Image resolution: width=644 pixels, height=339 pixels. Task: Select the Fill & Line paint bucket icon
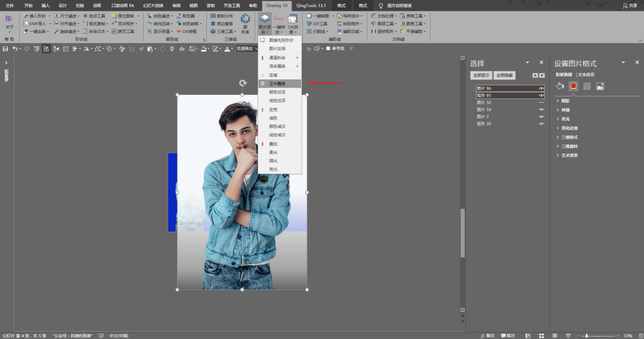[x=560, y=87]
